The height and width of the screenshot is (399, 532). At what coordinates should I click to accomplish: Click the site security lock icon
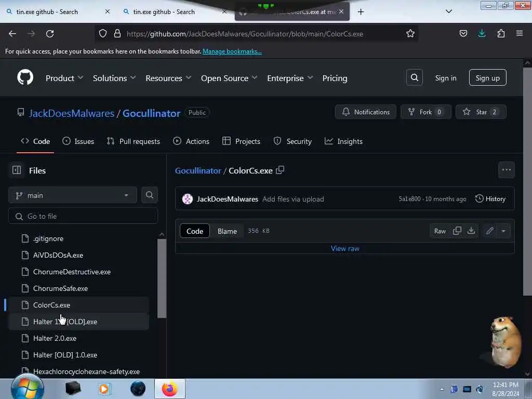point(117,33)
